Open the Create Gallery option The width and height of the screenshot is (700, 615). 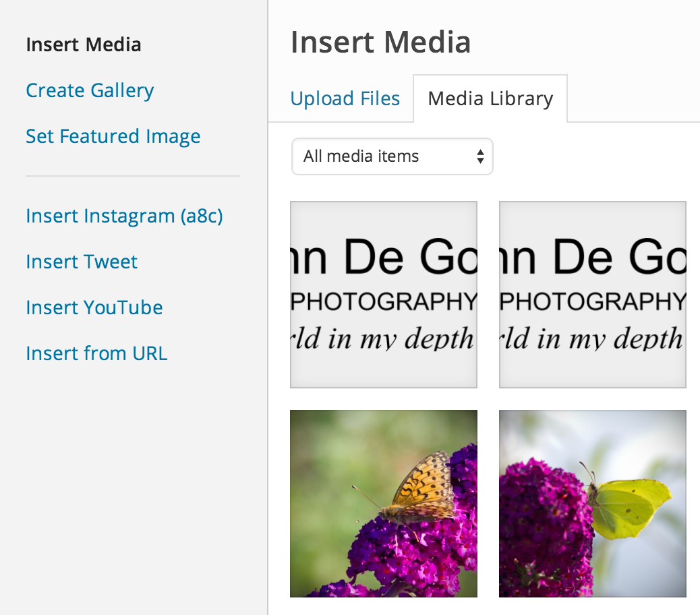[90, 91]
